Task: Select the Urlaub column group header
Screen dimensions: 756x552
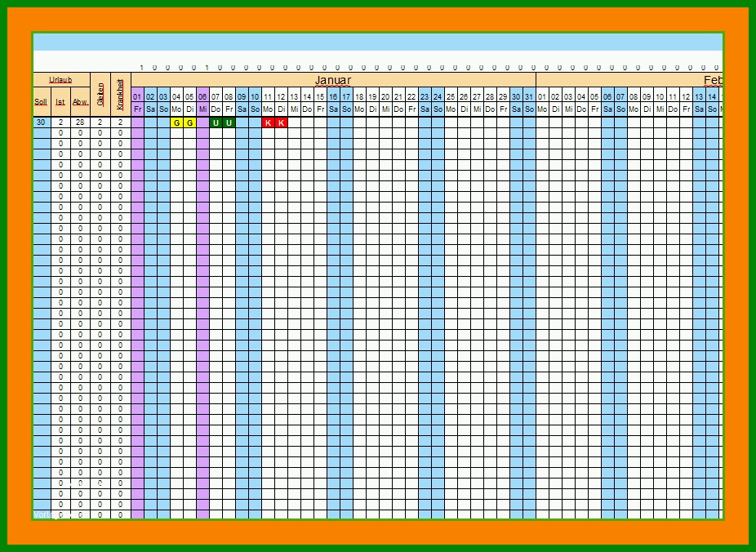Action: tap(61, 80)
